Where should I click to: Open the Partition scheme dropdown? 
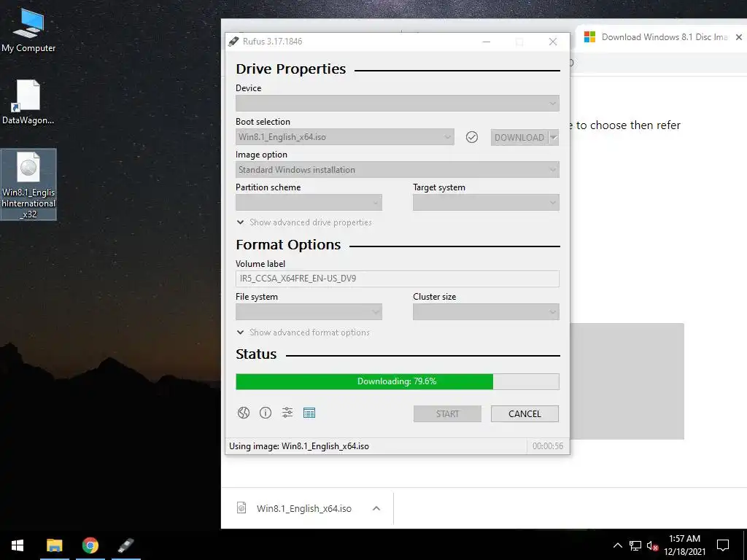click(309, 203)
